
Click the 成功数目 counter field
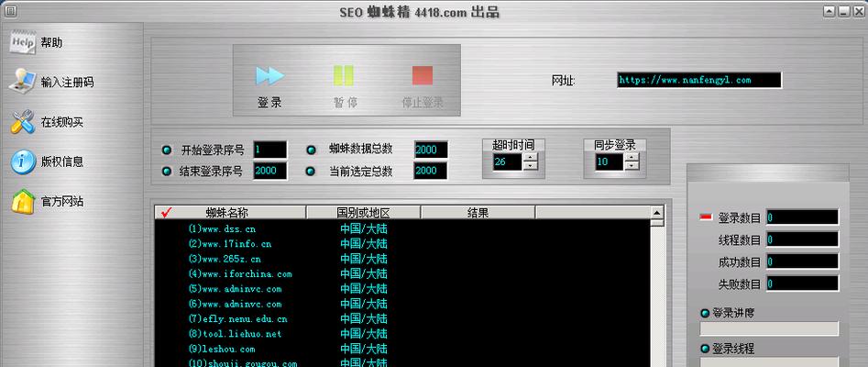pyautogui.click(x=802, y=261)
